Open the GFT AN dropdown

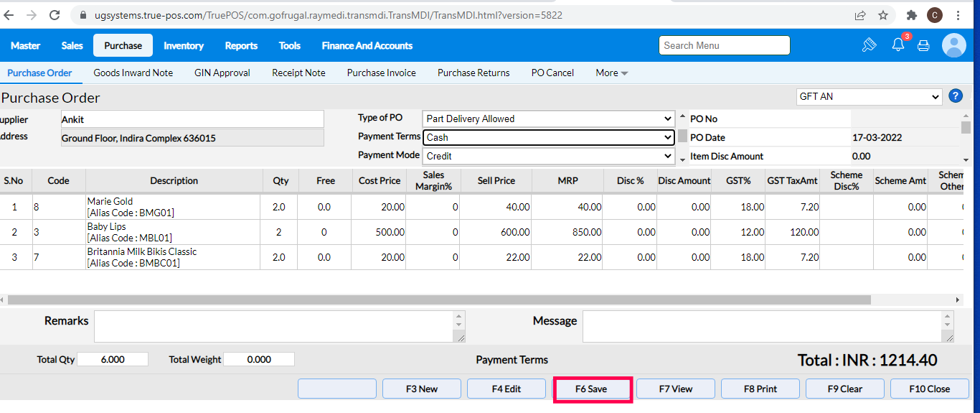pos(869,96)
